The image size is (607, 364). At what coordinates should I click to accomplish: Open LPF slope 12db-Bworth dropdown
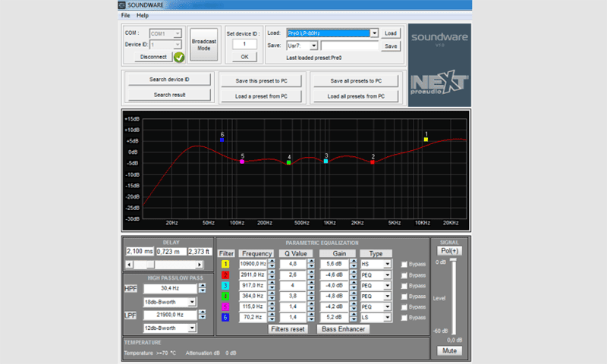pyautogui.click(x=192, y=328)
